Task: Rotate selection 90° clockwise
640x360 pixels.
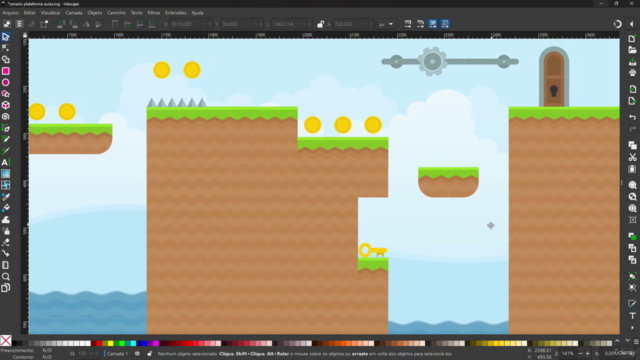Action: [74, 24]
